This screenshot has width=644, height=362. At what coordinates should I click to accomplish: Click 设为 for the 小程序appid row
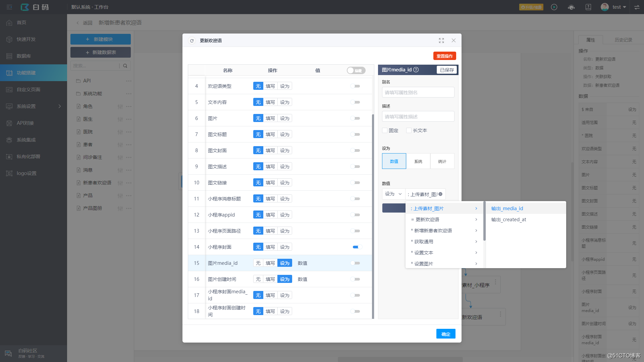285,215
